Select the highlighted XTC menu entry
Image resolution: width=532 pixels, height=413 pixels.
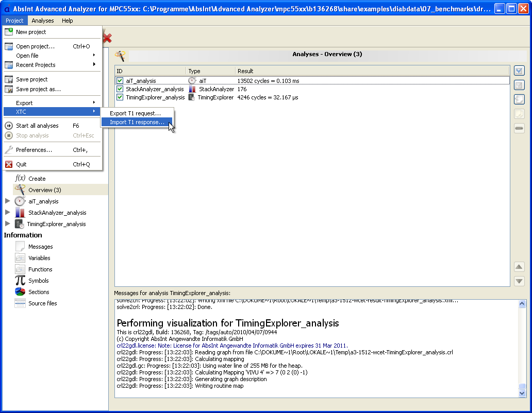click(x=52, y=112)
